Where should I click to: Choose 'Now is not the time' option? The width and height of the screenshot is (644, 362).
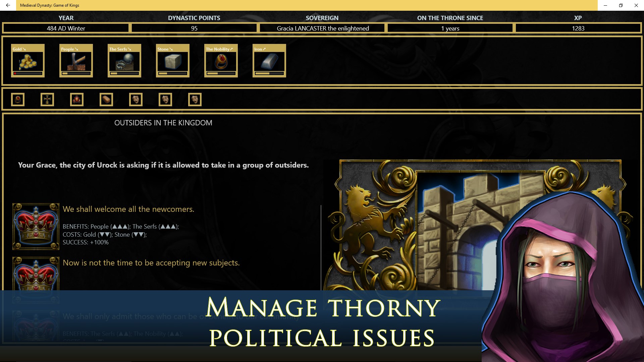(151, 263)
